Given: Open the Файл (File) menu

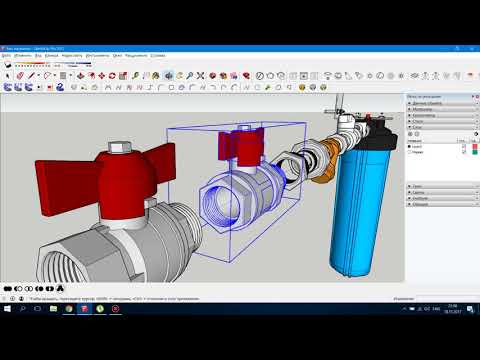Looking at the screenshot, I should pos(6,55).
